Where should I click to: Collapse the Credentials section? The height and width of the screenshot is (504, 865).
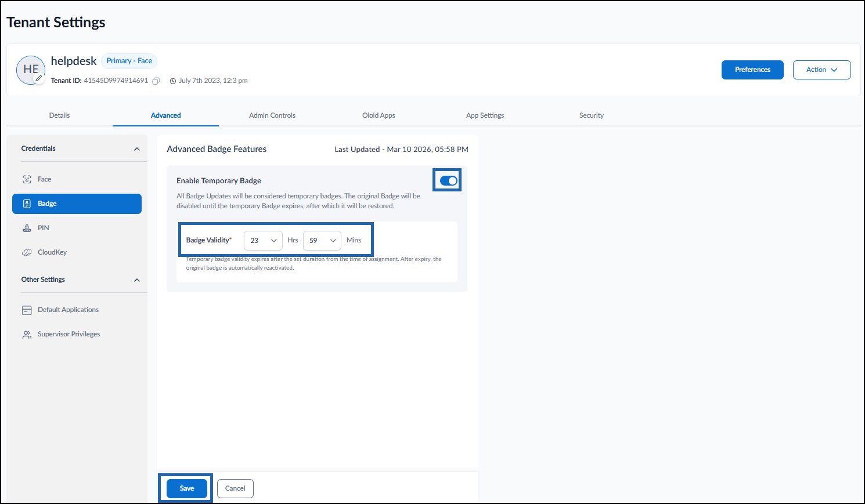pos(137,149)
